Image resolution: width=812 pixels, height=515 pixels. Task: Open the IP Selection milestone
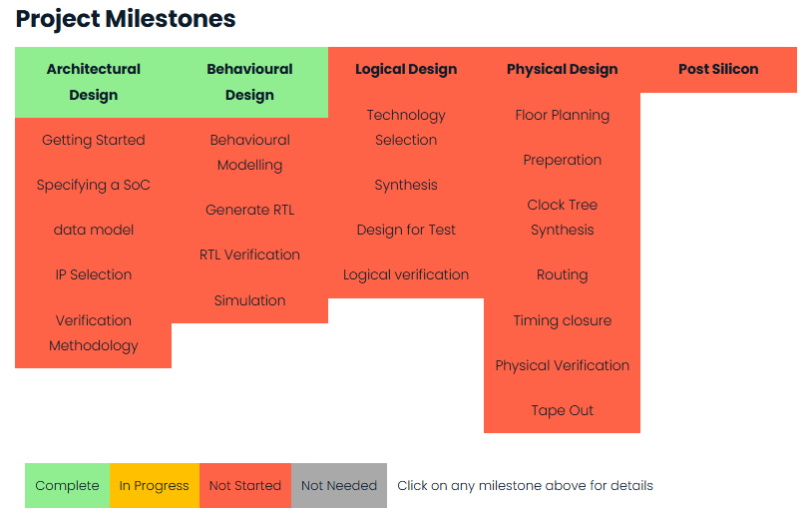tap(94, 274)
